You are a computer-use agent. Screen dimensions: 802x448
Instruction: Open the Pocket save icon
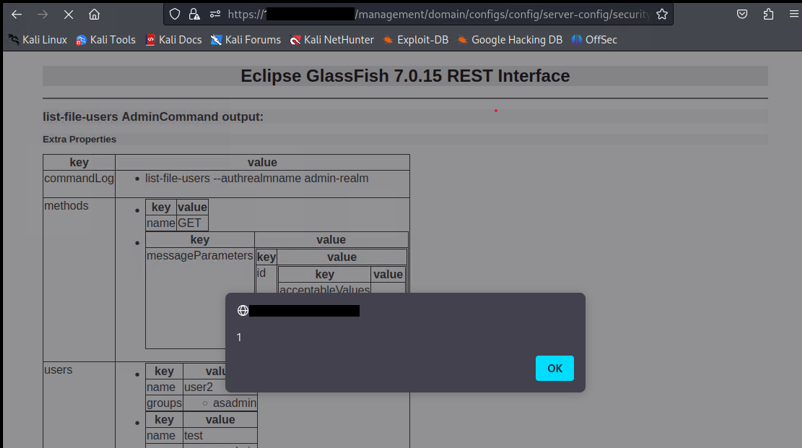tap(742, 14)
